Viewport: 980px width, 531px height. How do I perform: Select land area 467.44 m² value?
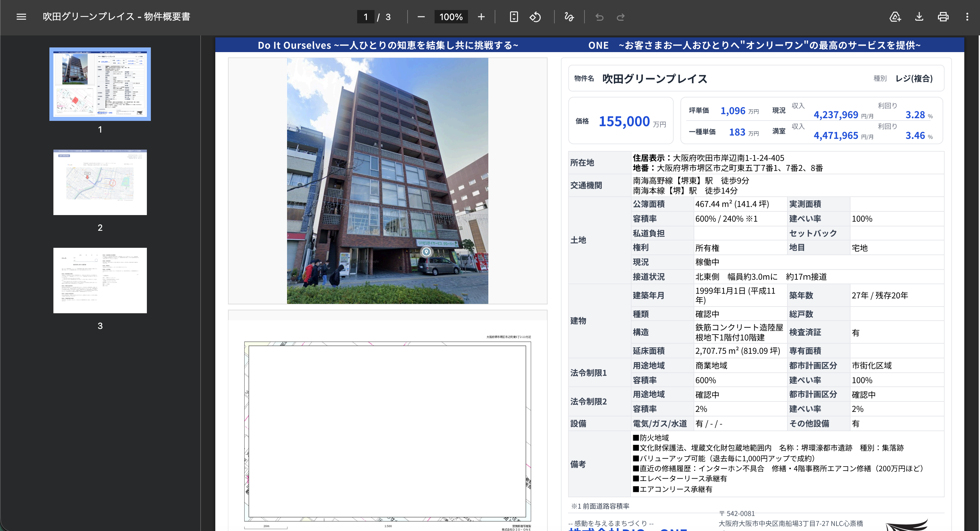click(732, 204)
